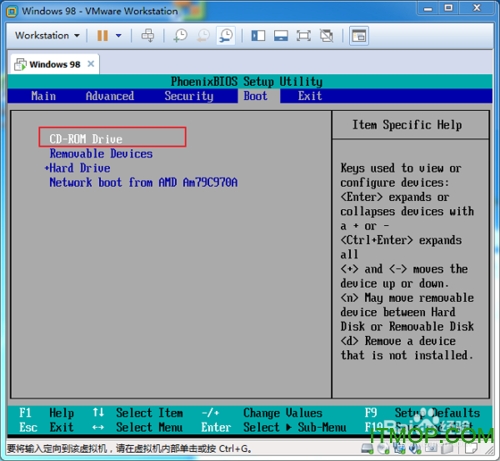This screenshot has height=461, width=500.
Task: Revert to the previous snapshot
Action: coord(203,36)
